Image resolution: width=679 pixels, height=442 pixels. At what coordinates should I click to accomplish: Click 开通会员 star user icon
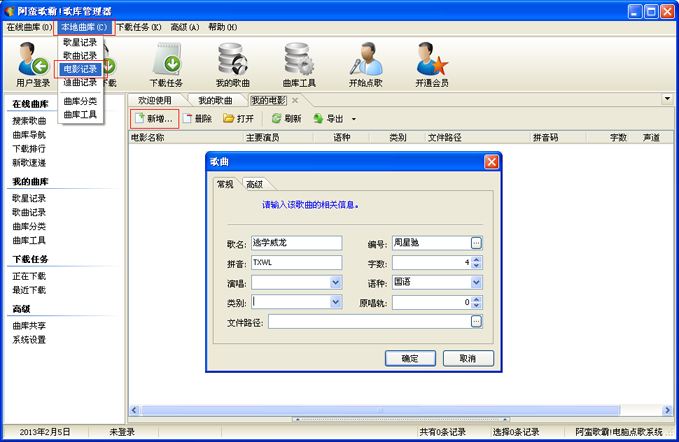(x=432, y=65)
